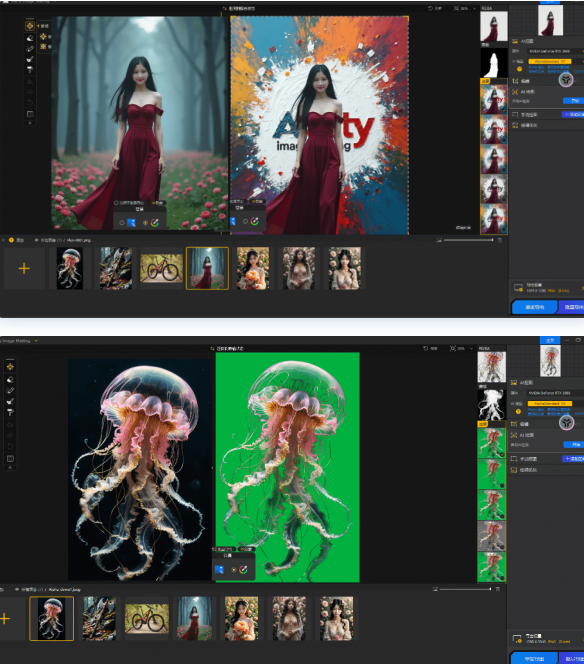The width and height of the screenshot is (584, 664).
Task: Open color wheel picker under green jellyfish preview
Action: [x=243, y=570]
